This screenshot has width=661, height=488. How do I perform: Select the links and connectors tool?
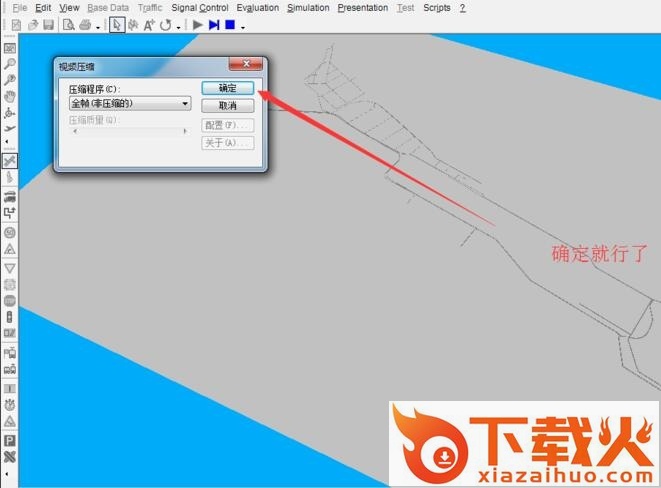pos(10,161)
